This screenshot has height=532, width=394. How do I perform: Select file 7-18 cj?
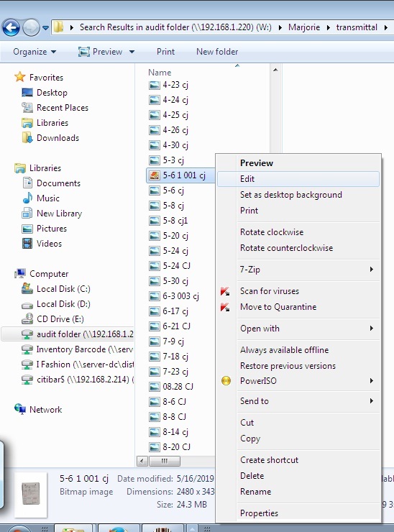pyautogui.click(x=175, y=357)
